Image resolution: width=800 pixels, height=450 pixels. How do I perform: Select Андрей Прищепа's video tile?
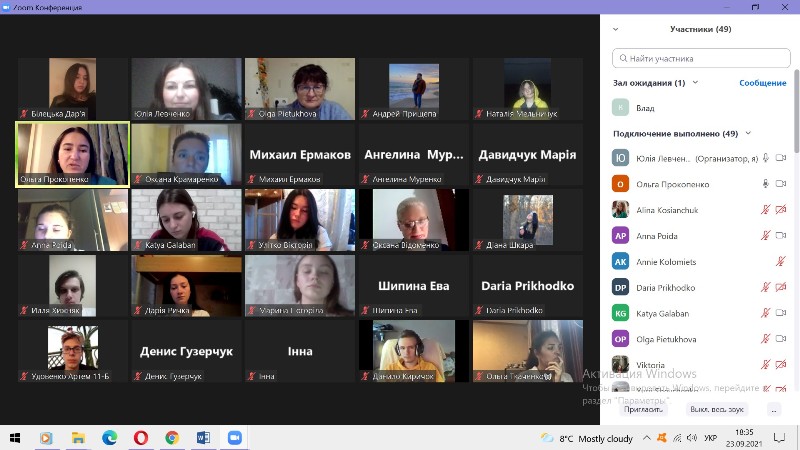[414, 89]
